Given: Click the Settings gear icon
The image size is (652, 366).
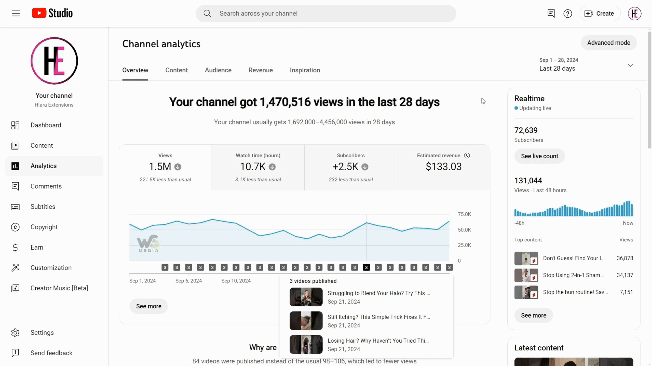Looking at the screenshot, I should click(x=15, y=333).
